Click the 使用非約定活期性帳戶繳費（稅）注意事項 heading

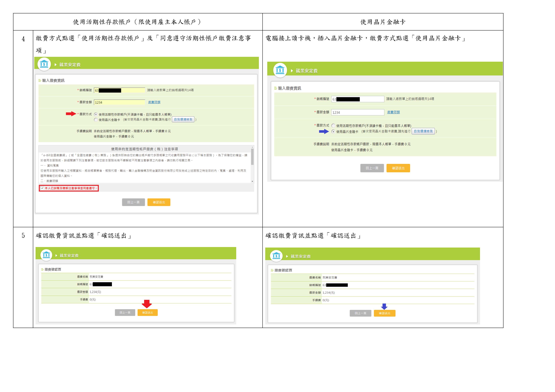(145, 149)
